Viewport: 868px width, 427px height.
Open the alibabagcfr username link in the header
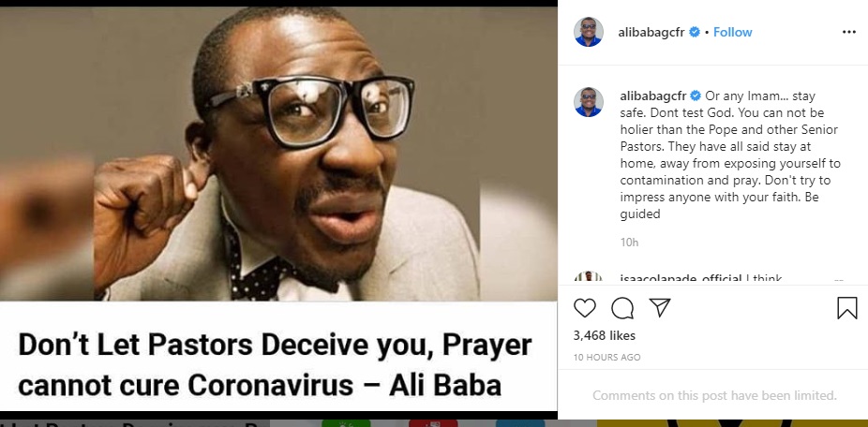pos(652,32)
